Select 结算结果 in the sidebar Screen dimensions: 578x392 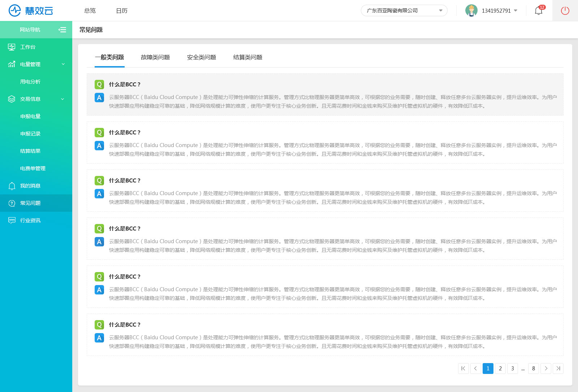tap(30, 151)
